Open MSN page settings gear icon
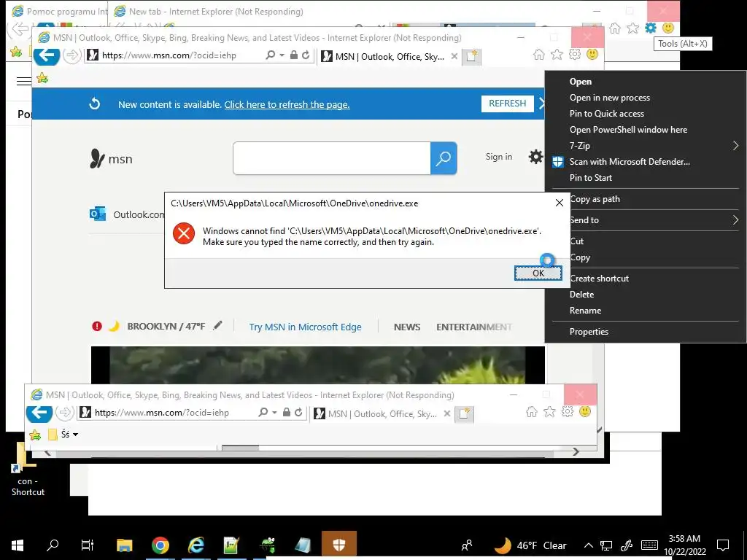Image resolution: width=747 pixels, height=560 pixels. point(535,157)
